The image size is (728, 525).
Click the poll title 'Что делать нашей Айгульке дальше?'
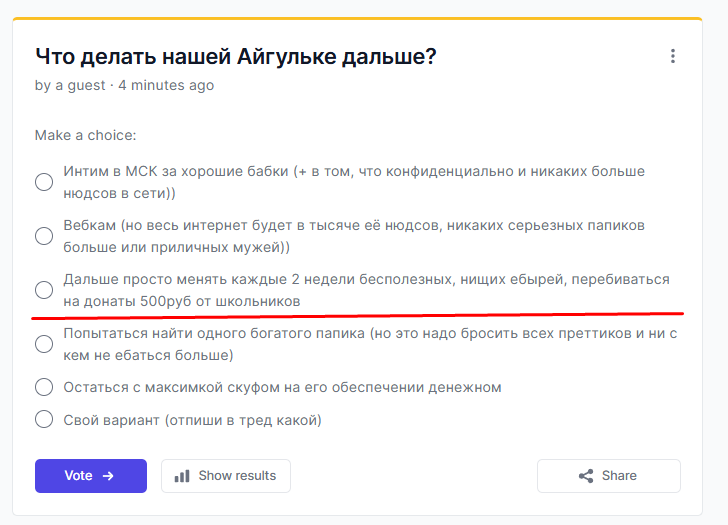pos(236,57)
